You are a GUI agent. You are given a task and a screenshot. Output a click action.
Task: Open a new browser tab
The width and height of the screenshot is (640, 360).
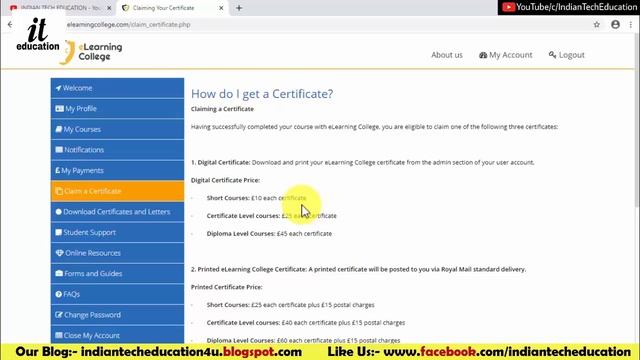[x=239, y=8]
